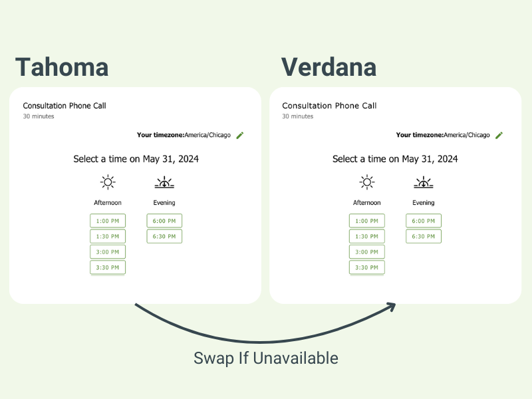Screen dimensions: 532x399
Task: Book the 1:00 PM slot in the Verdana card
Action: click(366, 220)
